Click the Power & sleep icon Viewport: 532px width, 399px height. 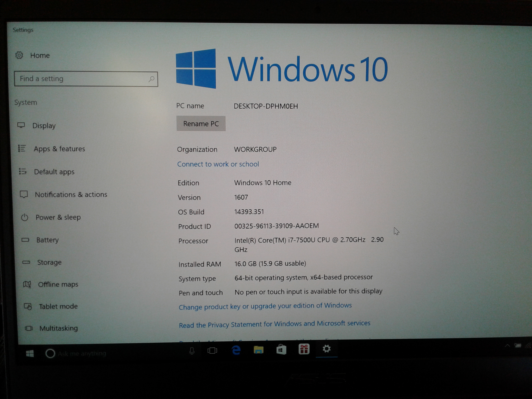coord(25,217)
